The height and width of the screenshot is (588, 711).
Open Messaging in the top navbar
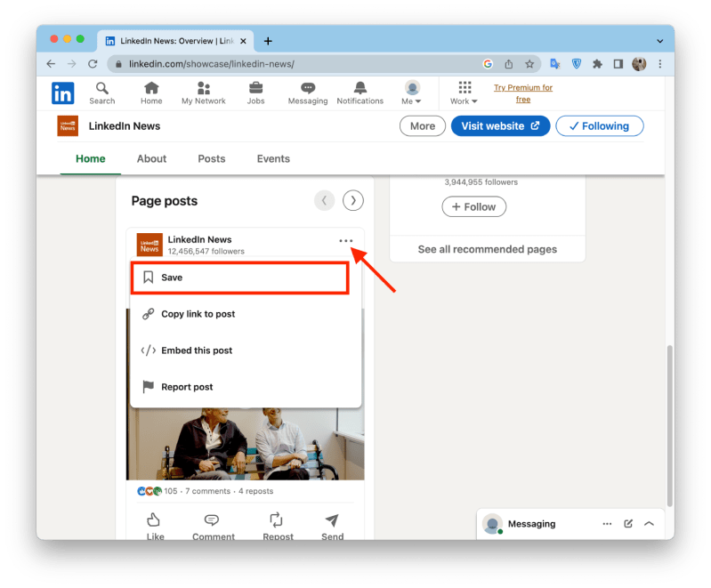(x=308, y=93)
